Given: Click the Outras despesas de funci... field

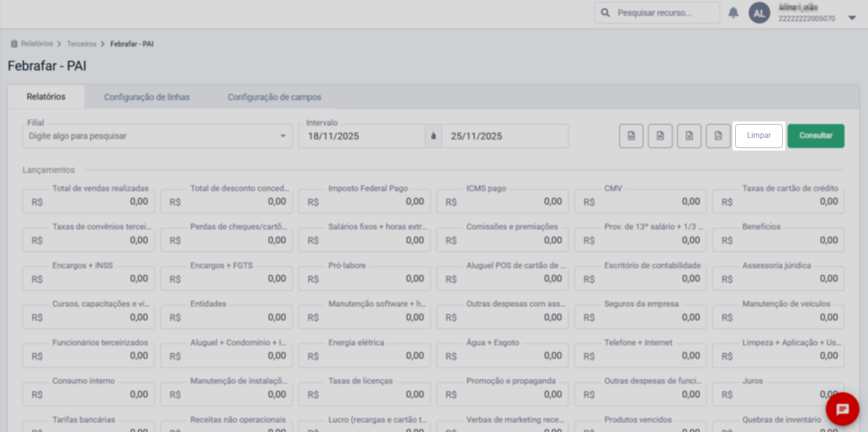Looking at the screenshot, I should tap(640, 394).
